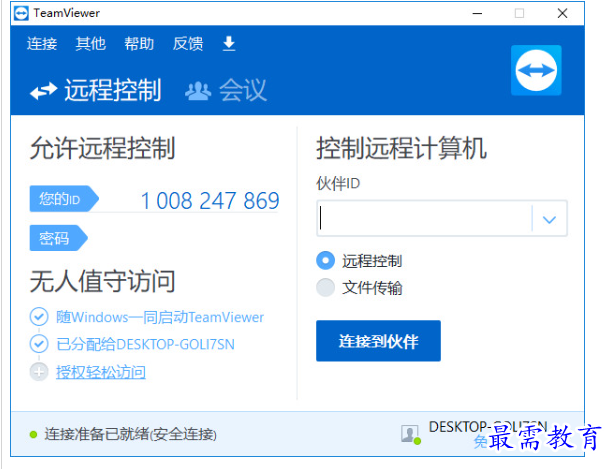Open the 已分配给DESKTOP-GOLI7SN link
This screenshot has width=610, height=469.
(145, 345)
